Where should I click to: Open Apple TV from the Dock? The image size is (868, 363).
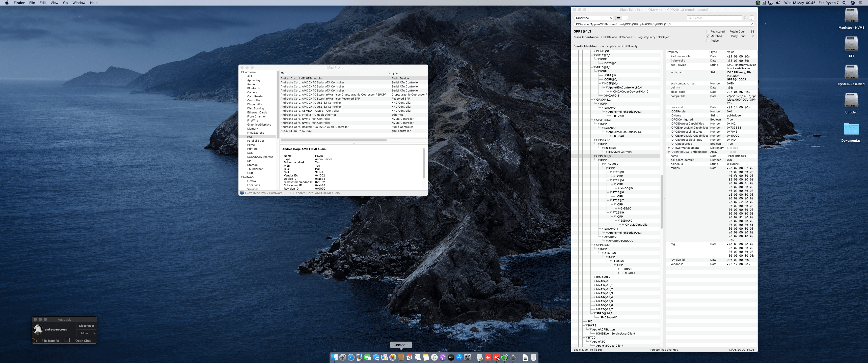pos(451,357)
